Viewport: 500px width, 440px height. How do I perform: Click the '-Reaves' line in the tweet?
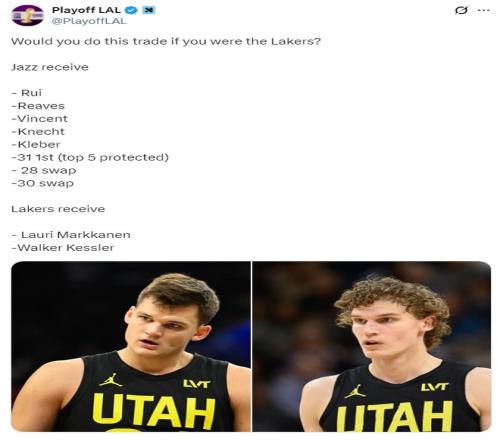[x=38, y=106]
